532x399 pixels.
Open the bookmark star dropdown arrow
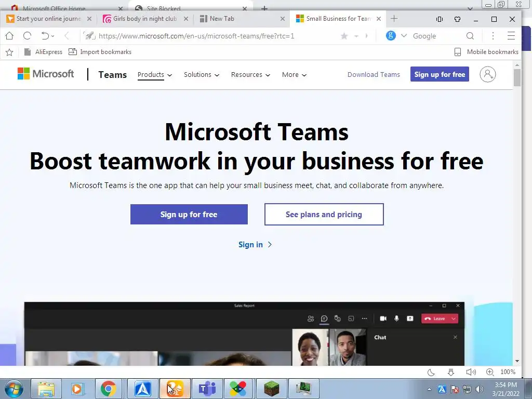coord(356,36)
